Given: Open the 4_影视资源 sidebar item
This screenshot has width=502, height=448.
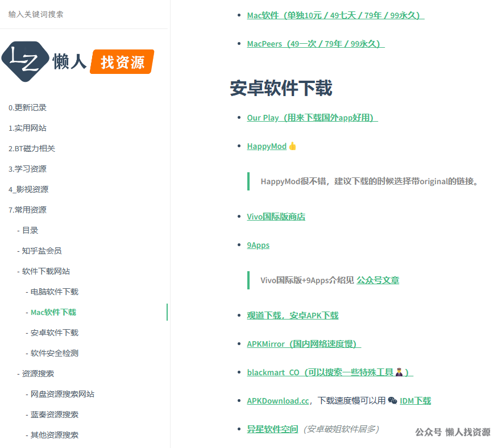Looking at the screenshot, I should click(x=28, y=189).
